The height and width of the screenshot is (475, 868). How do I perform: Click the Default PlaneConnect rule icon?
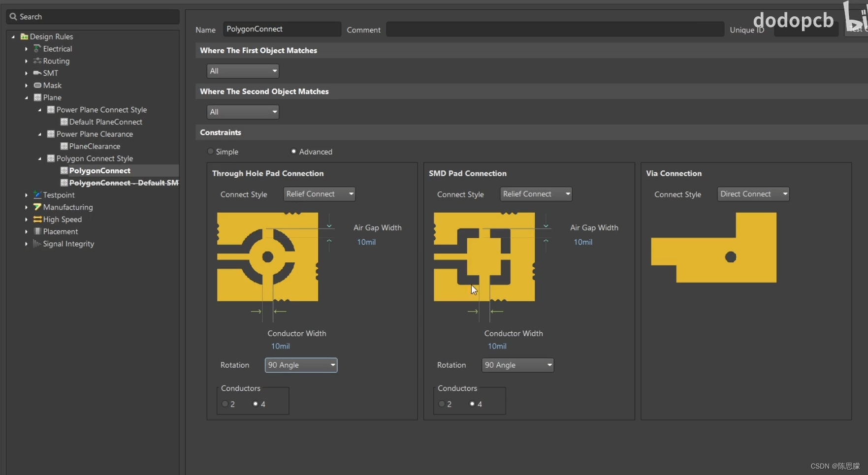pos(64,122)
